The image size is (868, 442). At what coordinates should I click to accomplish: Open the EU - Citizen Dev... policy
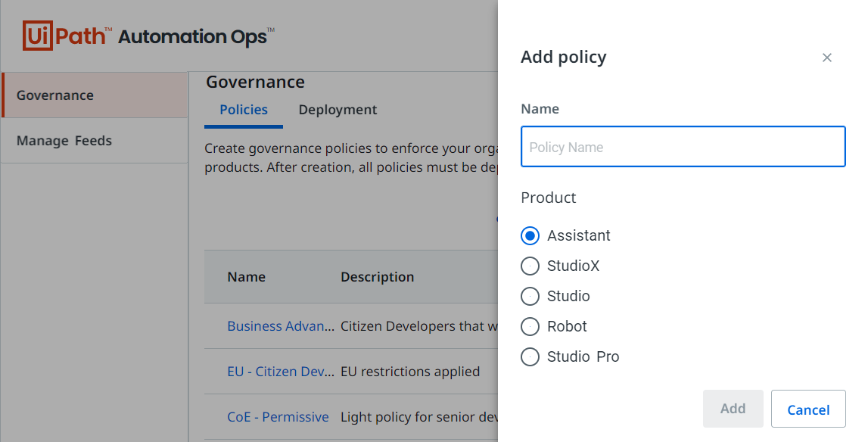pos(281,372)
